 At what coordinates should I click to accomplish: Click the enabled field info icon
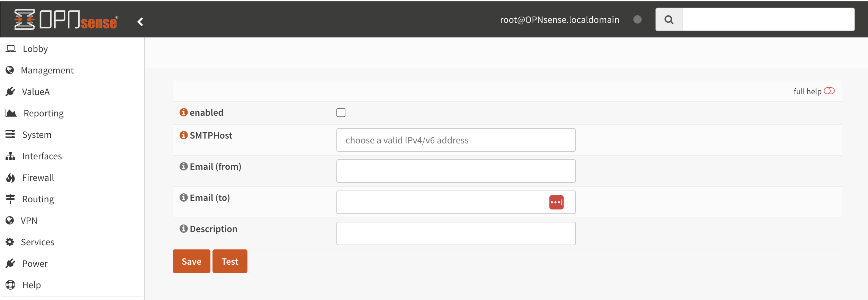click(183, 112)
